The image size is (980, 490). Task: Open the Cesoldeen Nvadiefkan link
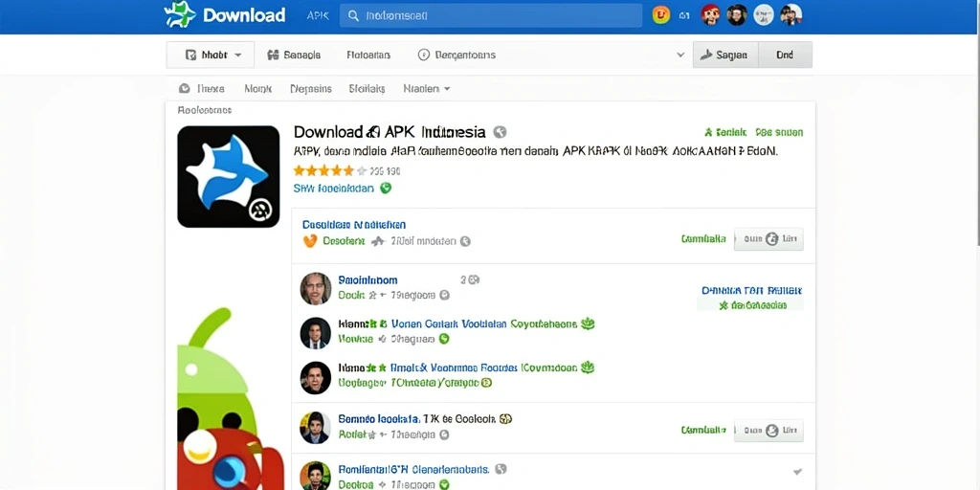click(354, 224)
